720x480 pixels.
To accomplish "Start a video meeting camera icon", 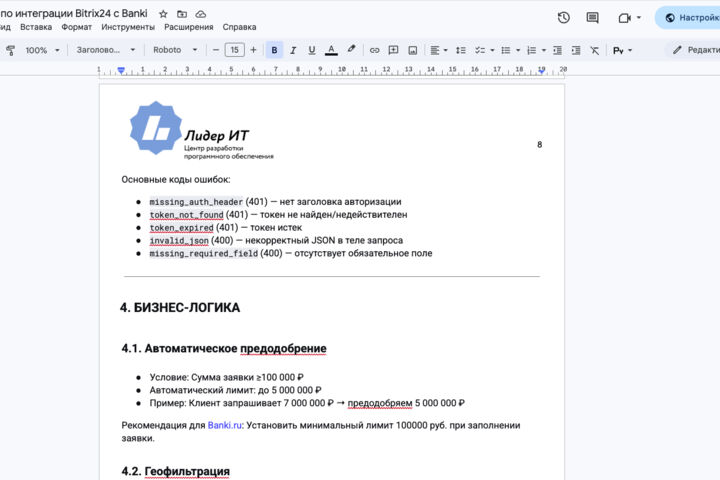I will [624, 18].
